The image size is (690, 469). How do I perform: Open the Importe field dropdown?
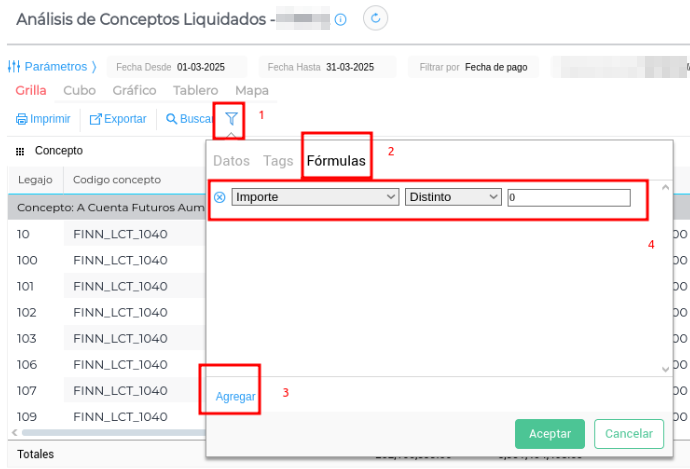pyautogui.click(x=315, y=197)
